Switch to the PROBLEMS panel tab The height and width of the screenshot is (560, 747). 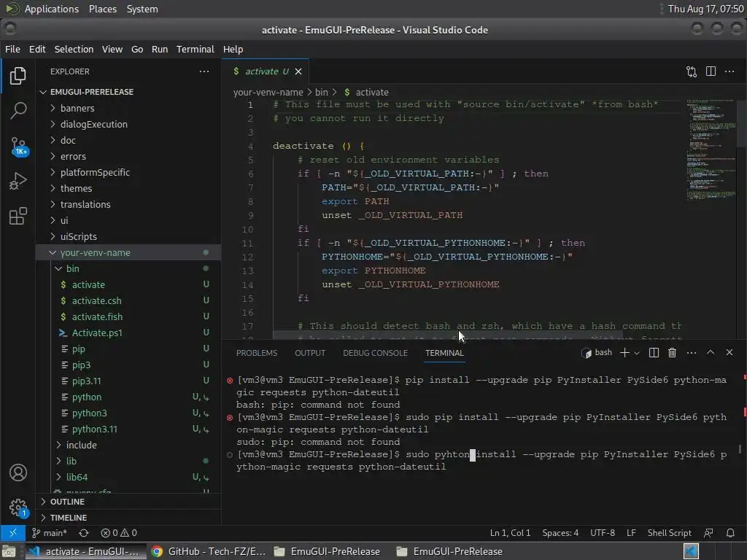click(x=256, y=353)
